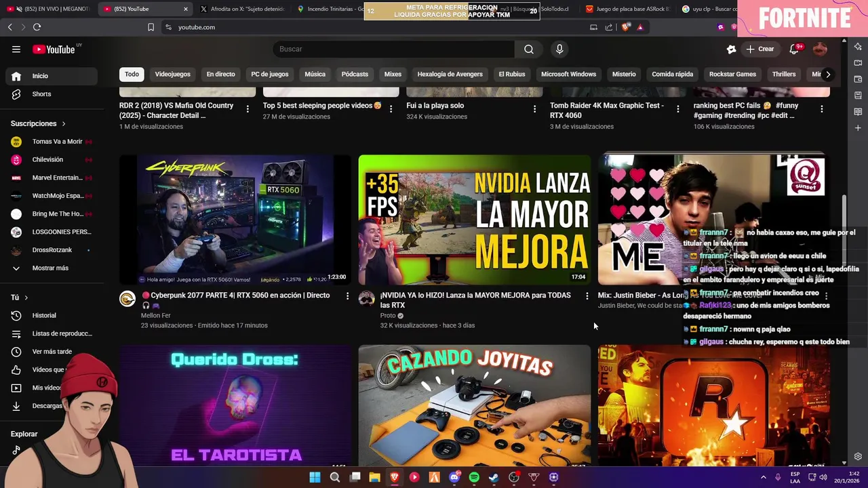Click the share icon in the address bar

[609, 27]
